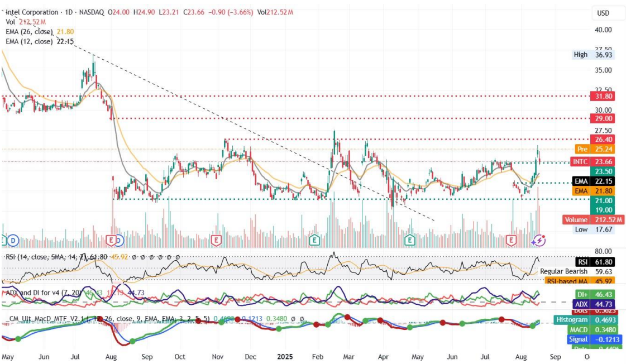The image size is (626, 364).
Task: Click the red 29.00 price level label
Action: click(603, 118)
